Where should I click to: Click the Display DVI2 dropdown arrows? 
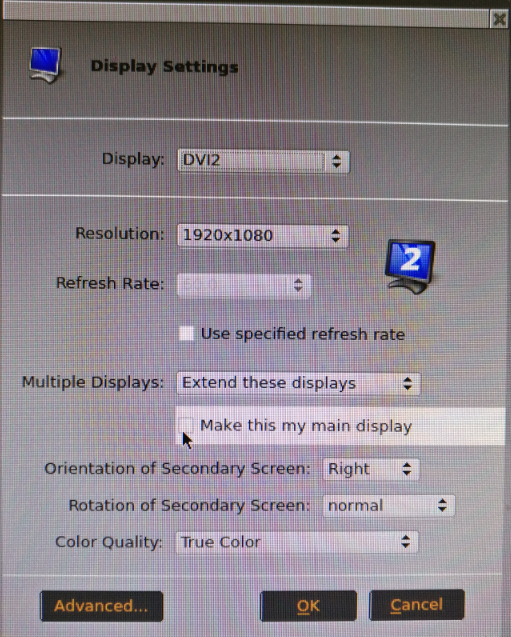[336, 161]
